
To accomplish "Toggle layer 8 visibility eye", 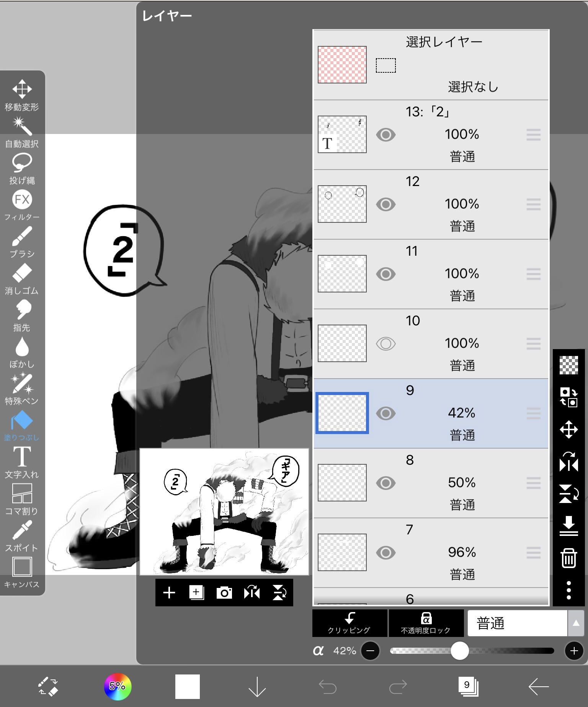I will click(386, 483).
